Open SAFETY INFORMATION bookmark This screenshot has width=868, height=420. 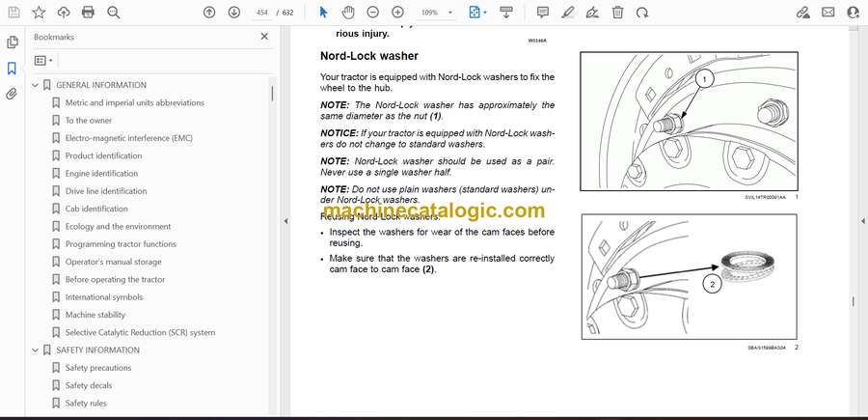(98, 350)
